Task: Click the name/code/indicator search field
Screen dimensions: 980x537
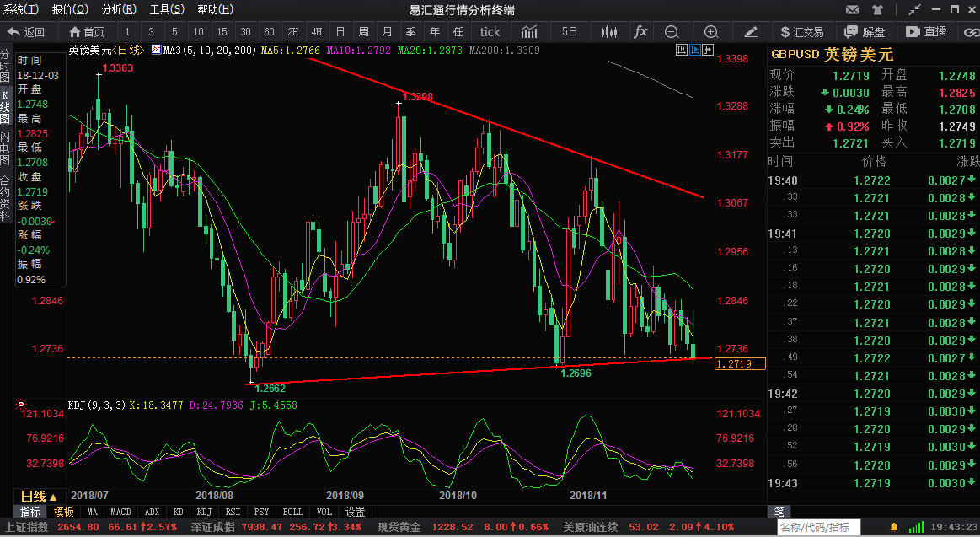Action: point(819,527)
